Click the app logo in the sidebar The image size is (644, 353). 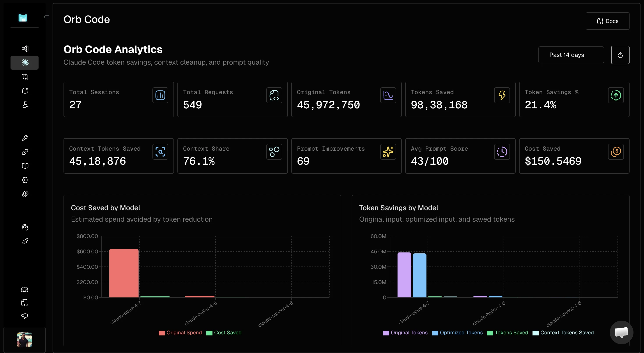(23, 18)
